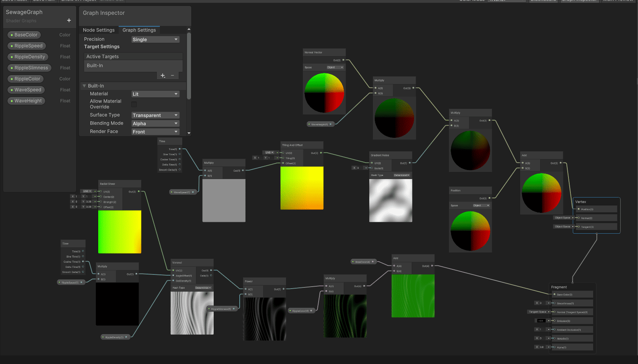Open the HDR Emission color field on Fragment node

pyautogui.click(x=541, y=321)
